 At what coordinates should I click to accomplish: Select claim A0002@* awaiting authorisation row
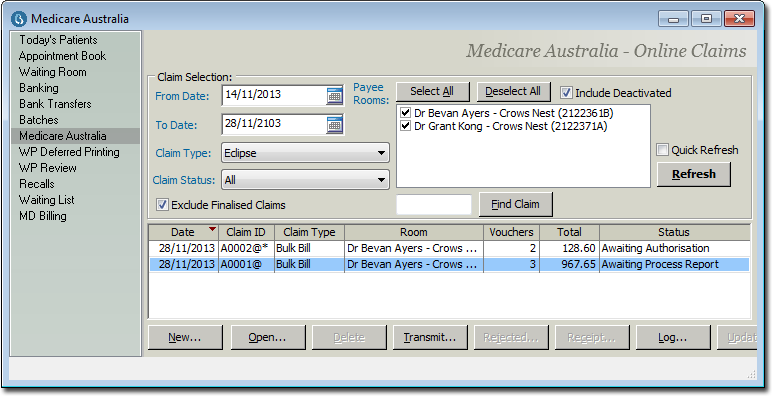tap(450, 248)
